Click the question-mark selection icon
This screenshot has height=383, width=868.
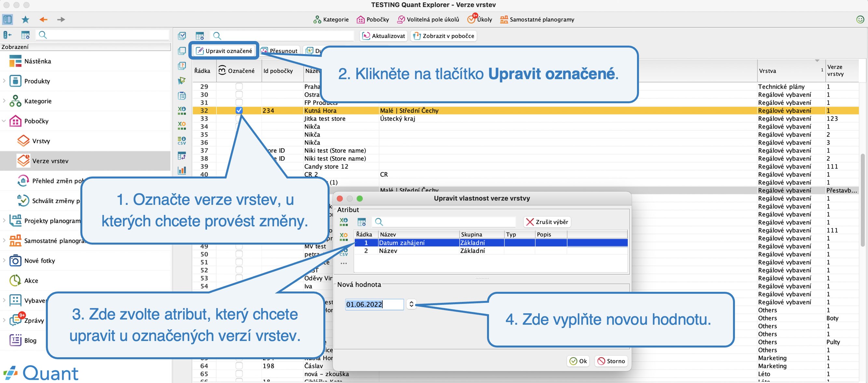tap(182, 66)
